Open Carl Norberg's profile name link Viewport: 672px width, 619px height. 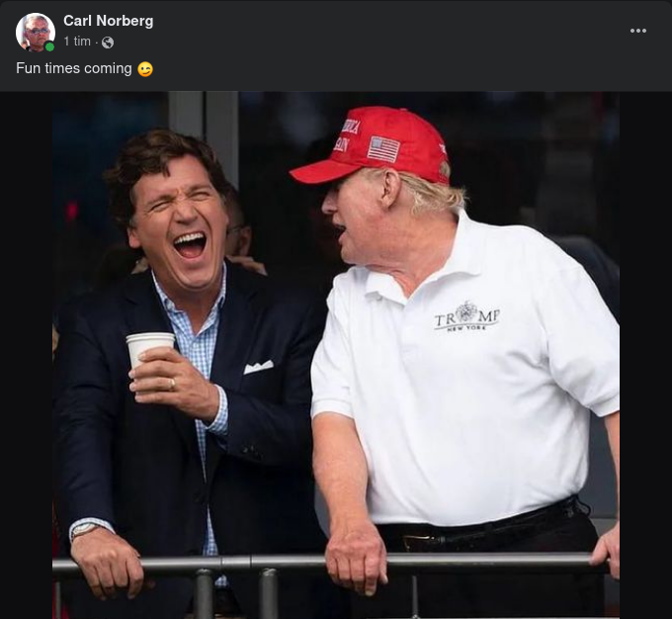(x=108, y=21)
